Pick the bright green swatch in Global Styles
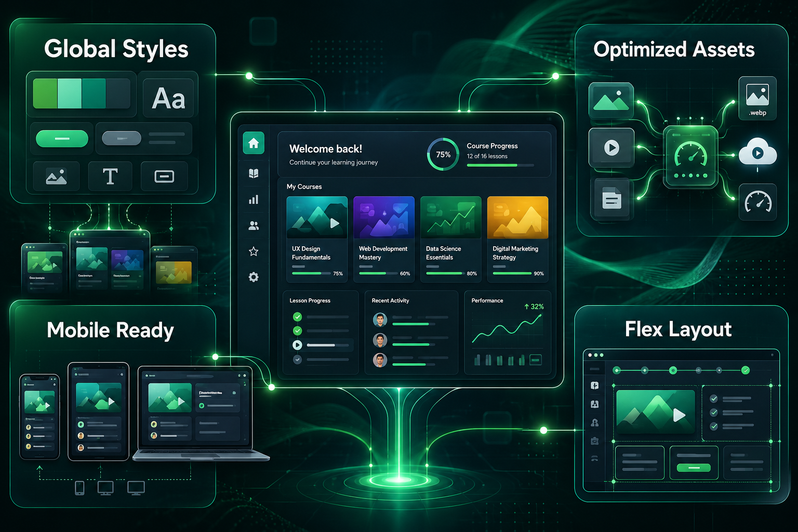798x532 pixels. tap(45, 94)
